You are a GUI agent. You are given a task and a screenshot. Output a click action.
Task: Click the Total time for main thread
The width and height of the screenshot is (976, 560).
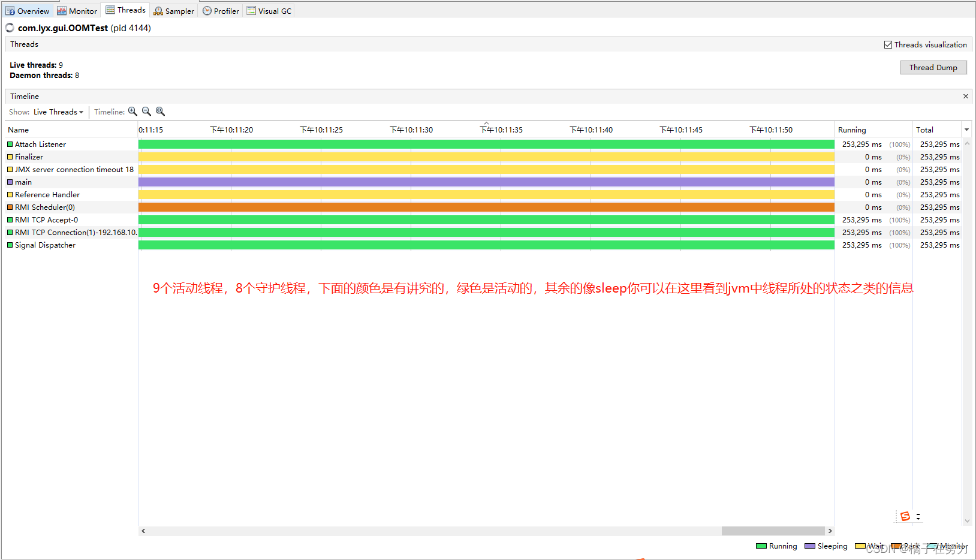939,182
